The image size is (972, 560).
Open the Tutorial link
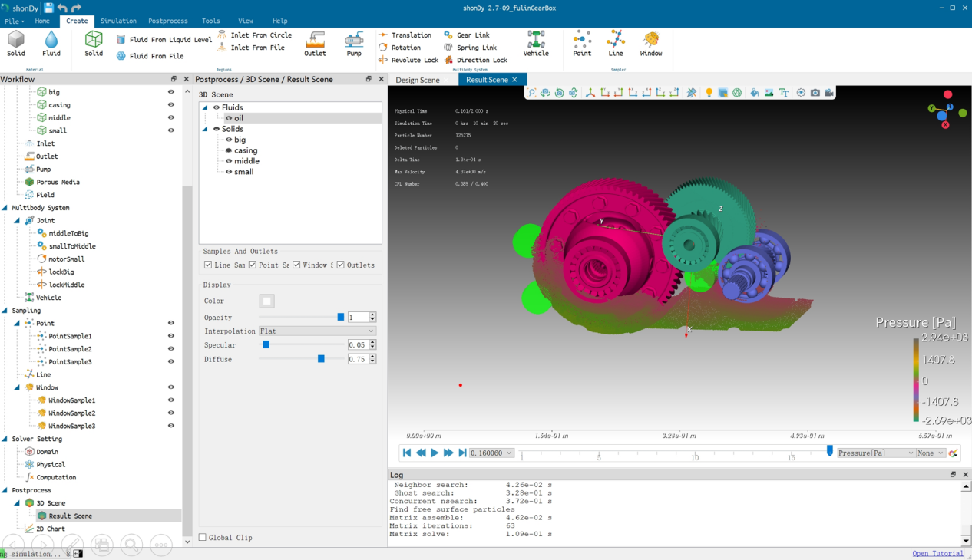(937, 554)
